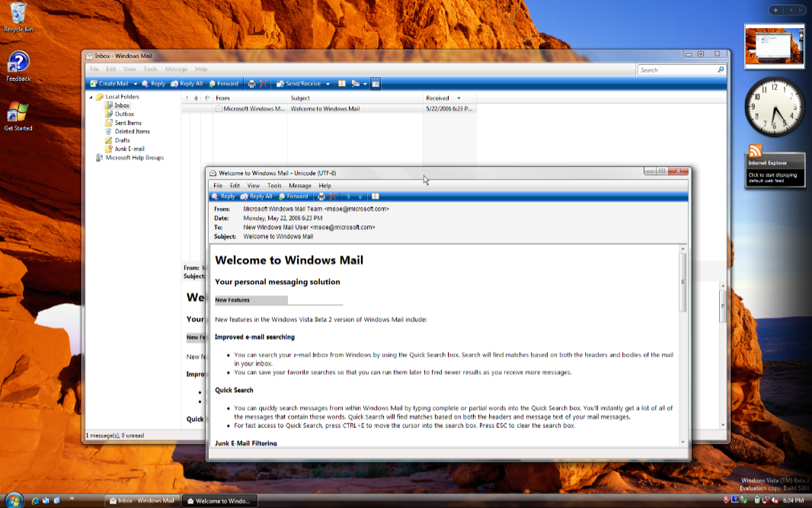
Task: Click the Find icon in the Inbox toolbar
Action: tap(356, 84)
